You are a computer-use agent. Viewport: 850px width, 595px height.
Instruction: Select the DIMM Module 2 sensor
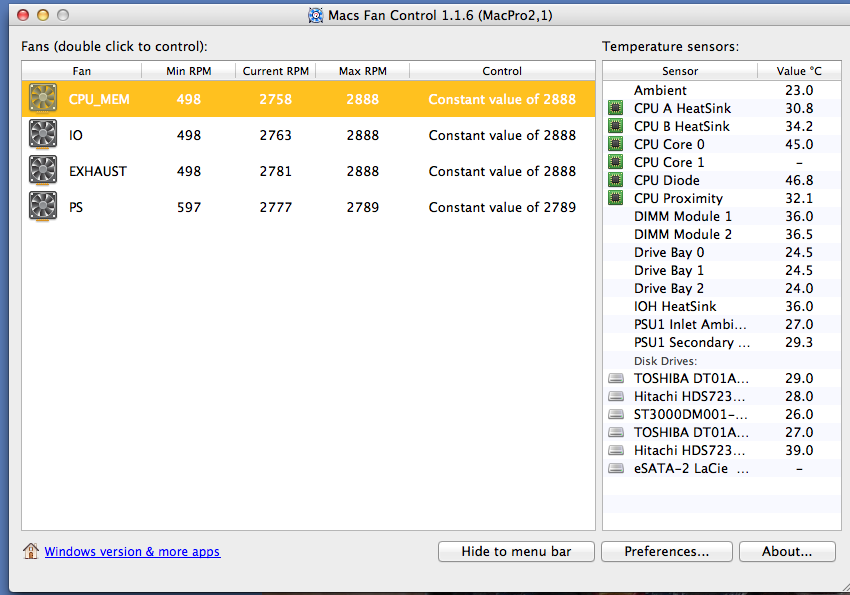(x=722, y=234)
